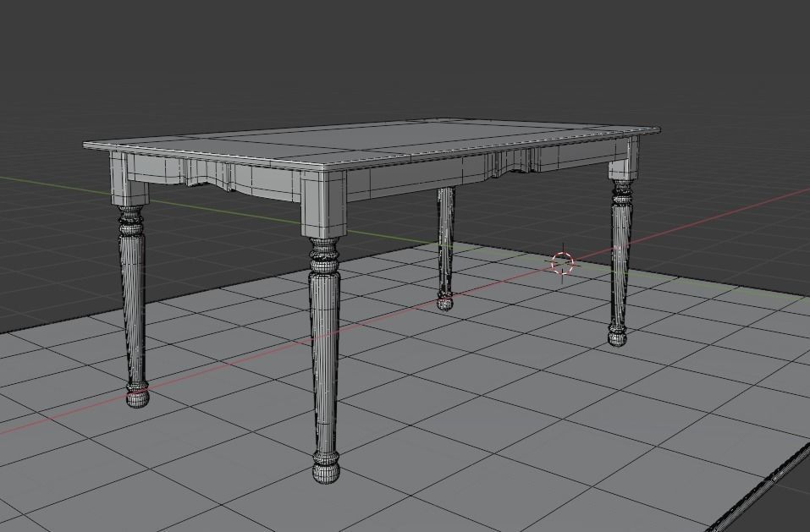This screenshot has height=532, width=810.
Task: Select the table top surface mesh
Action: [x=371, y=140]
